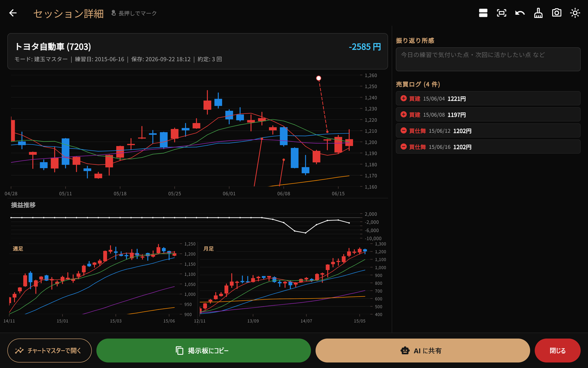Screen dimensions: 588x368
Task: Click the モード: 建玉マスター mode text
Action: point(41,59)
